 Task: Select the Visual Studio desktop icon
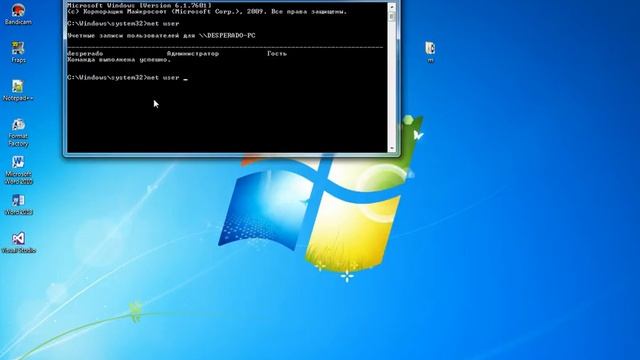pos(18,243)
